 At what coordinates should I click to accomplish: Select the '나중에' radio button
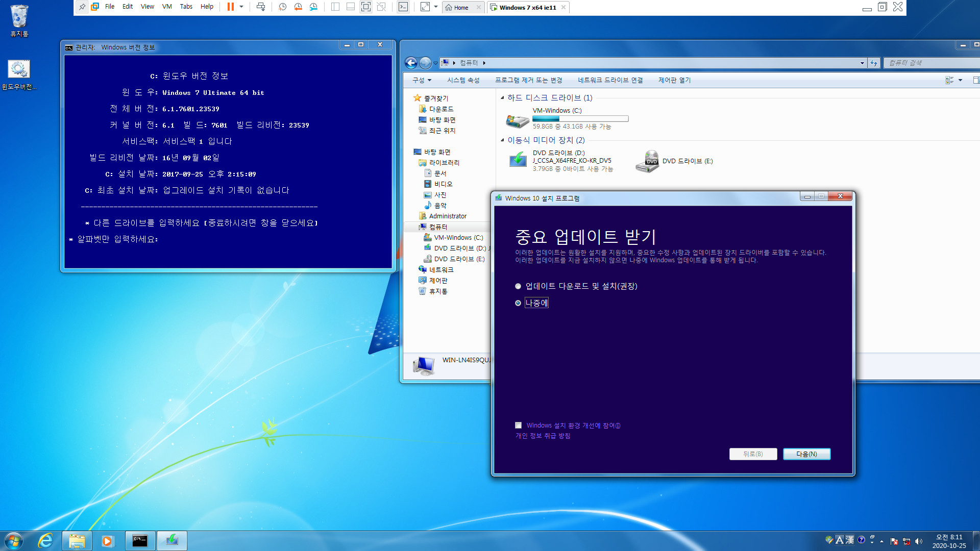(518, 303)
